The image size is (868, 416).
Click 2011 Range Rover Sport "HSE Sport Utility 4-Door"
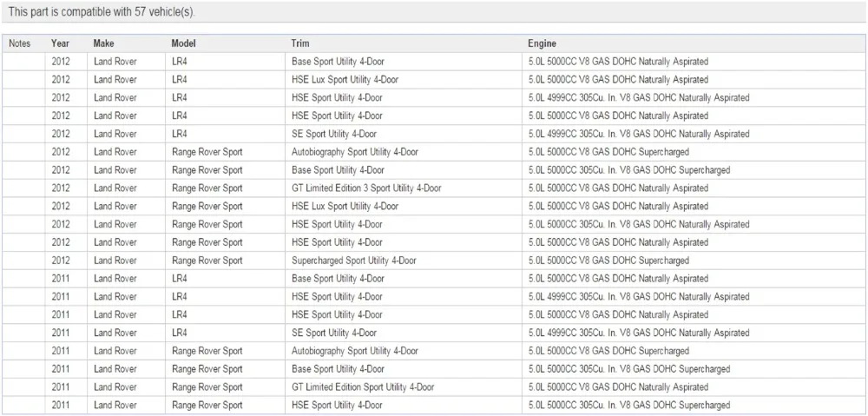[337, 406]
